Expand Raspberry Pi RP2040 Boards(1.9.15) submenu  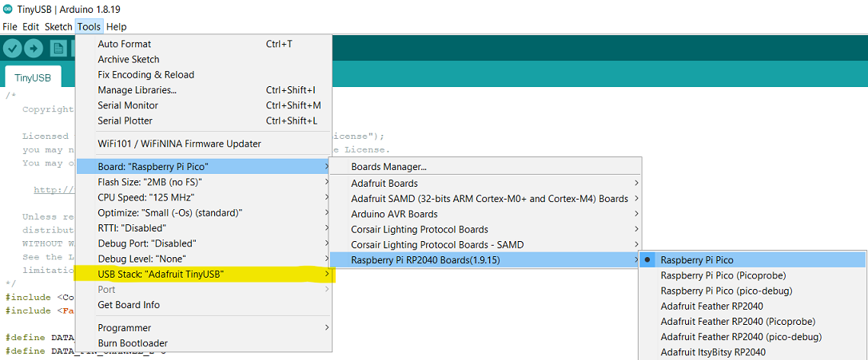pyautogui.click(x=485, y=260)
